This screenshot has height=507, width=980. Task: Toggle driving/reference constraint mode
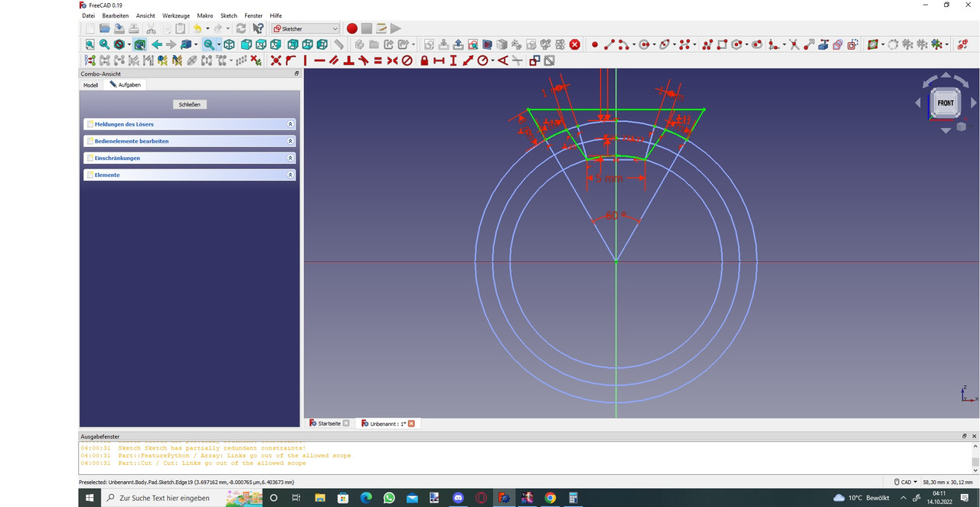(534, 60)
